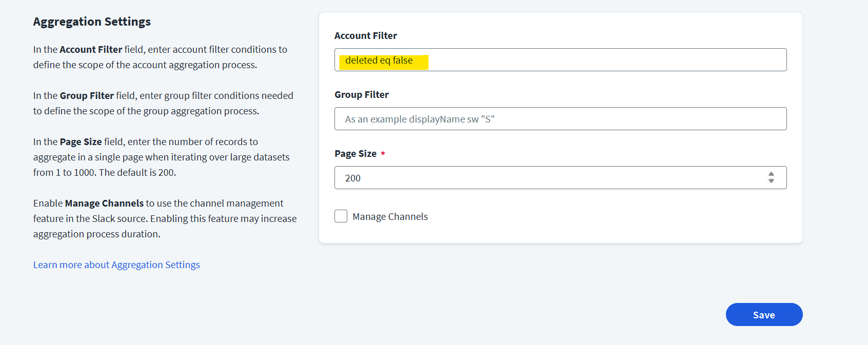
Task: Click the 200 value in Page Size
Action: 353,178
